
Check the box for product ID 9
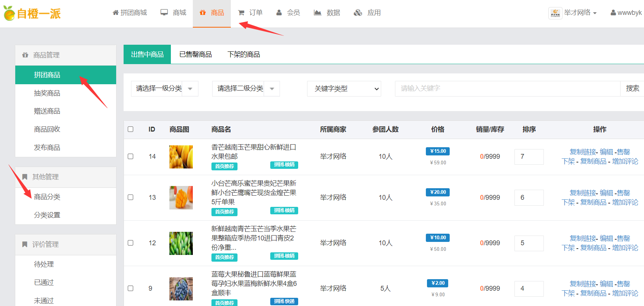click(130, 288)
